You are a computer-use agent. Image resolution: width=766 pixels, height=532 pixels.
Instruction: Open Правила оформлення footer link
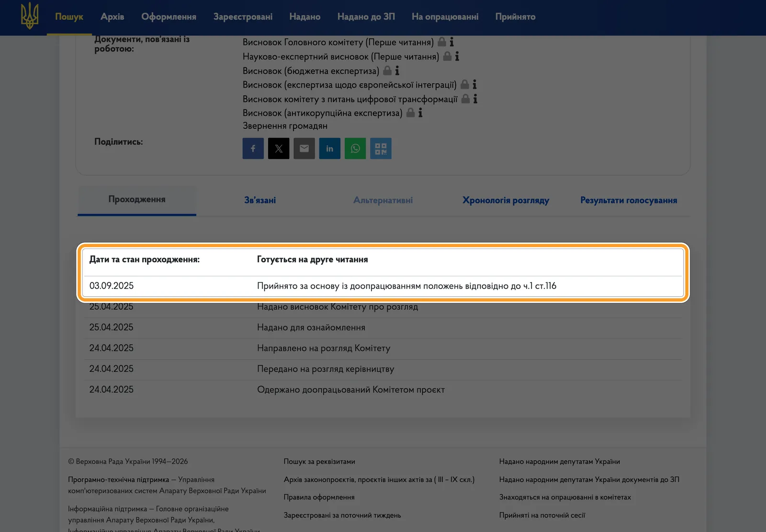click(x=319, y=497)
